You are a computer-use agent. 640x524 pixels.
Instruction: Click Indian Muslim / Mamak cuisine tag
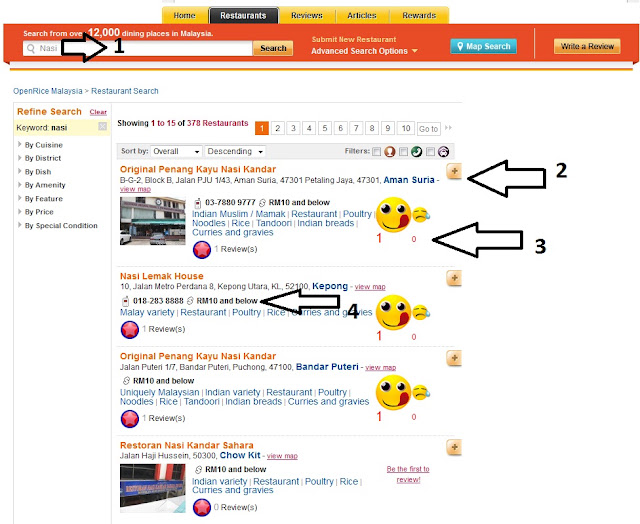(x=238, y=214)
